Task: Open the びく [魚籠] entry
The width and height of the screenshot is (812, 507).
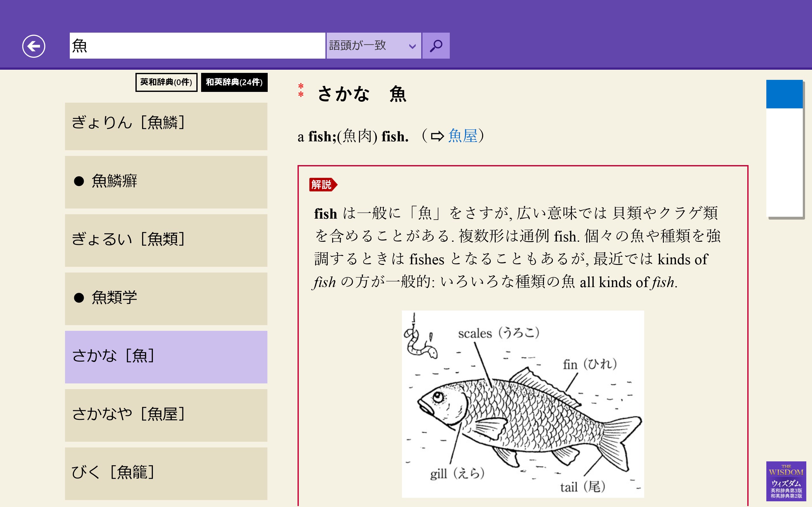Action: [x=166, y=473]
